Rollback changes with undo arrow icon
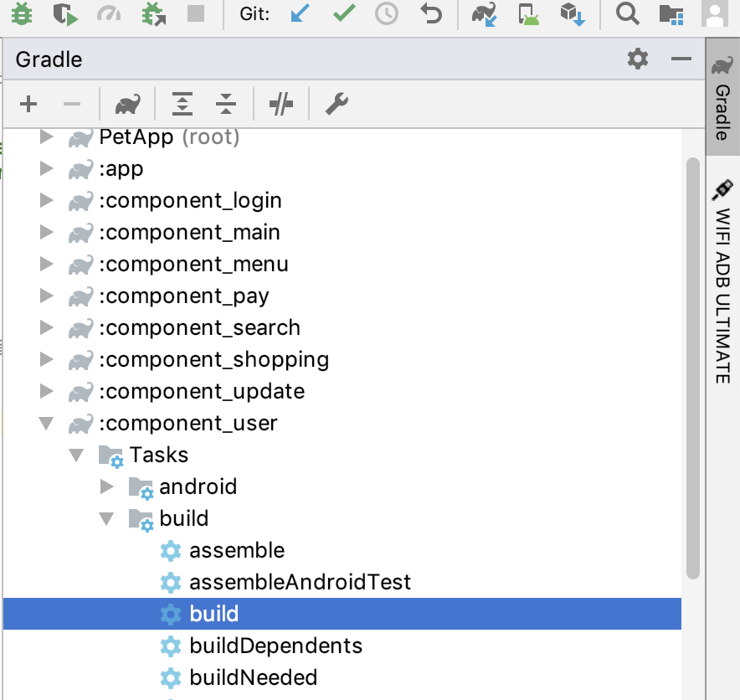Viewport: 740px width, 700px height. click(x=431, y=13)
